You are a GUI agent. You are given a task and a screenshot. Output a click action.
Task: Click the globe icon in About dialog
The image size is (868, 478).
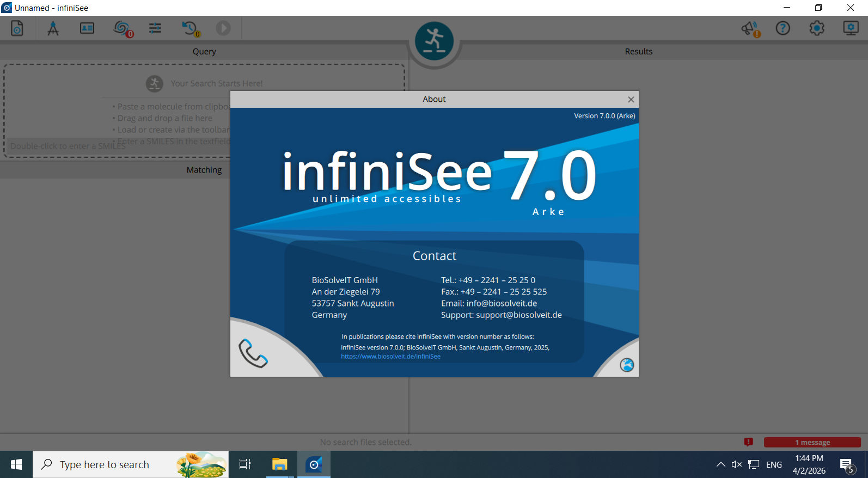(627, 365)
